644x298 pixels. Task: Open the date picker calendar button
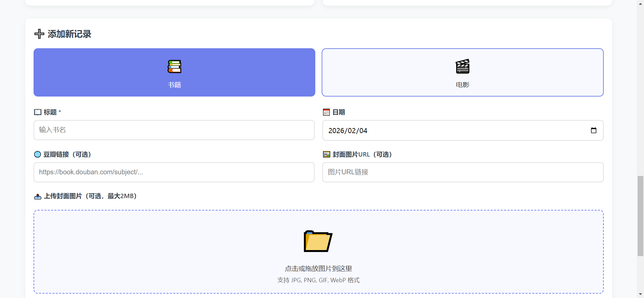point(593,130)
